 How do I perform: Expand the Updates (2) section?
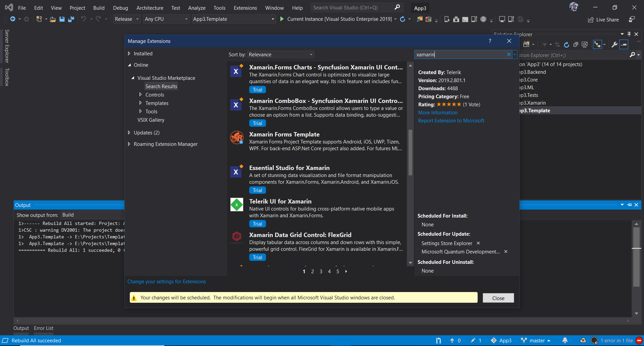point(129,133)
